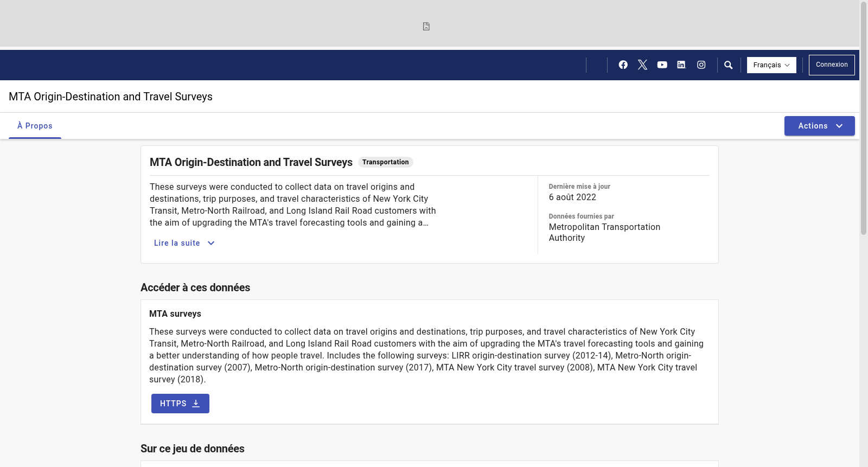The height and width of the screenshot is (467, 868).
Task: Click the Connexion button
Action: pyautogui.click(x=832, y=65)
